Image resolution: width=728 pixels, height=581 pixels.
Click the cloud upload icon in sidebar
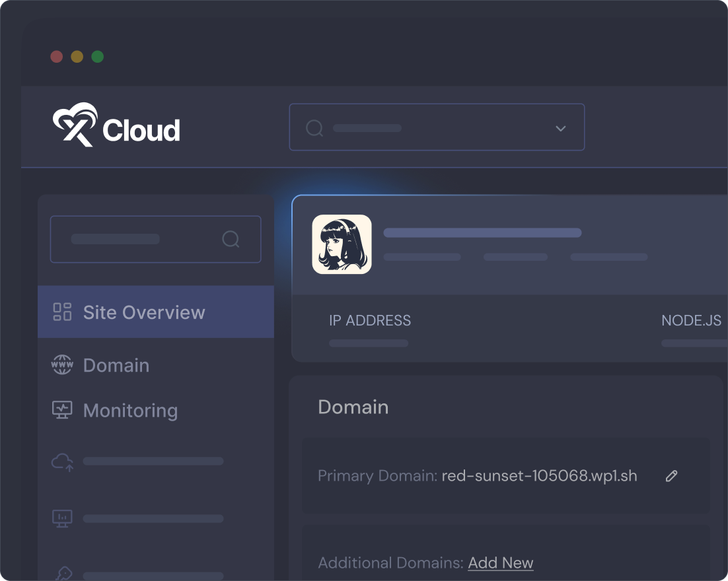pos(62,461)
